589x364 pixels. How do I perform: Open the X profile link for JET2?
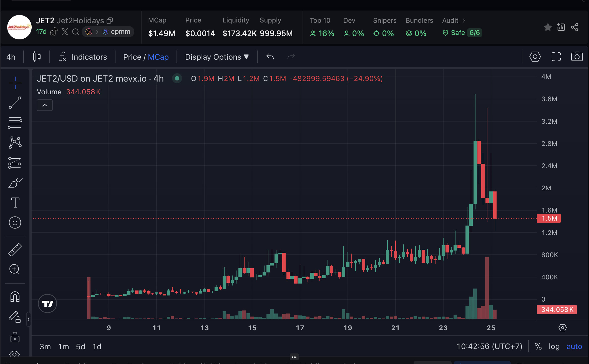[x=65, y=32]
